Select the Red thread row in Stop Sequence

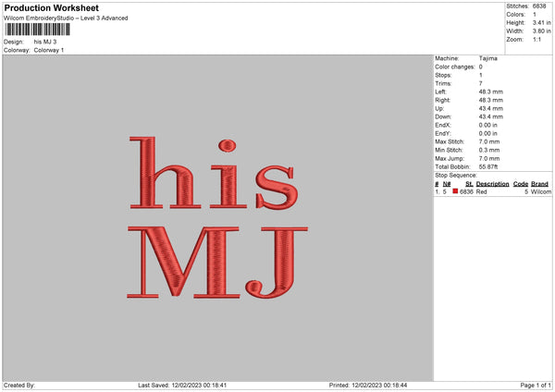[493, 191]
